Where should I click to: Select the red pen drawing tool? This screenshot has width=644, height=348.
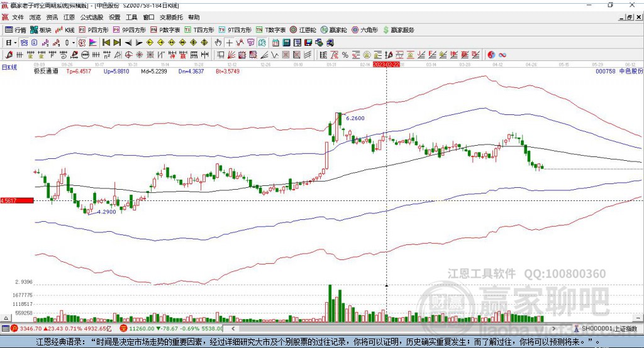click(9, 55)
